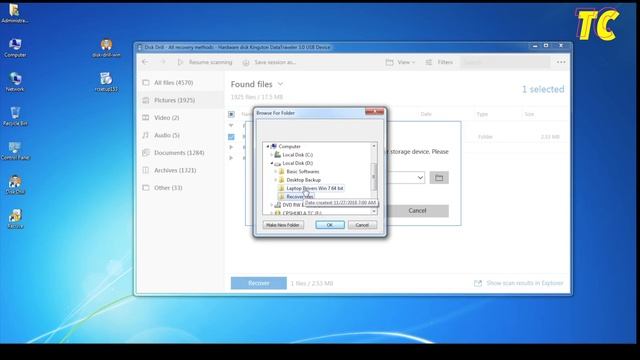Click the Other category icon
640x360 pixels.
click(146, 188)
